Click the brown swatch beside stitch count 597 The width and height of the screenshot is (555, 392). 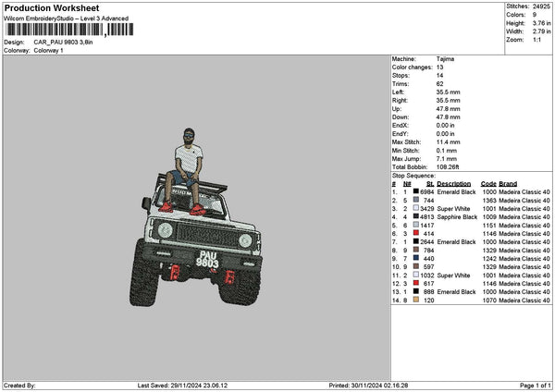click(416, 266)
